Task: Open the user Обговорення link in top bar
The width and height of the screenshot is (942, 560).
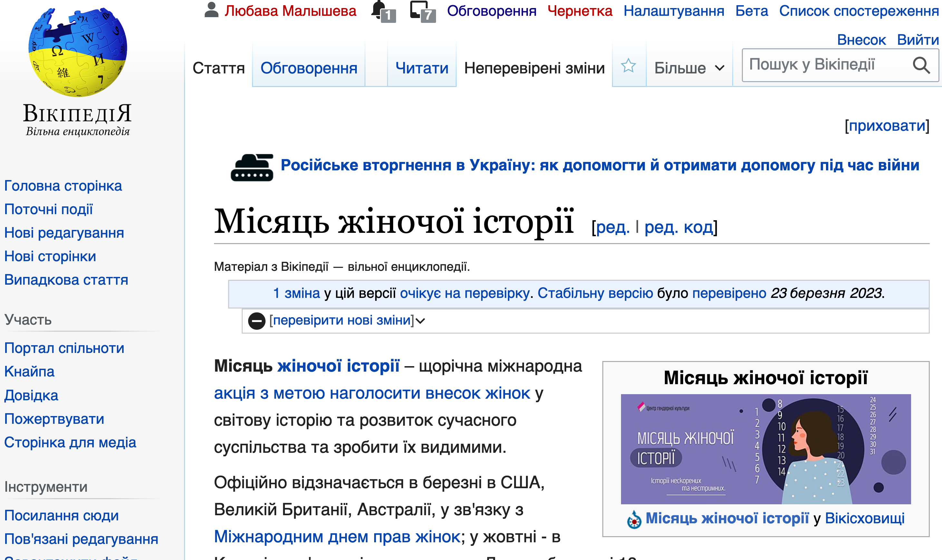Action: click(491, 11)
